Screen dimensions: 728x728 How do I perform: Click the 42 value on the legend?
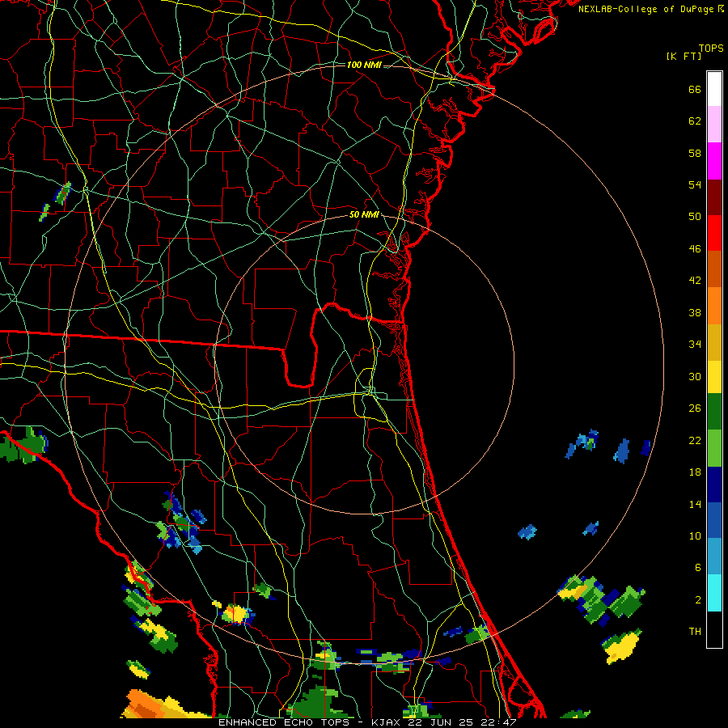coord(695,281)
